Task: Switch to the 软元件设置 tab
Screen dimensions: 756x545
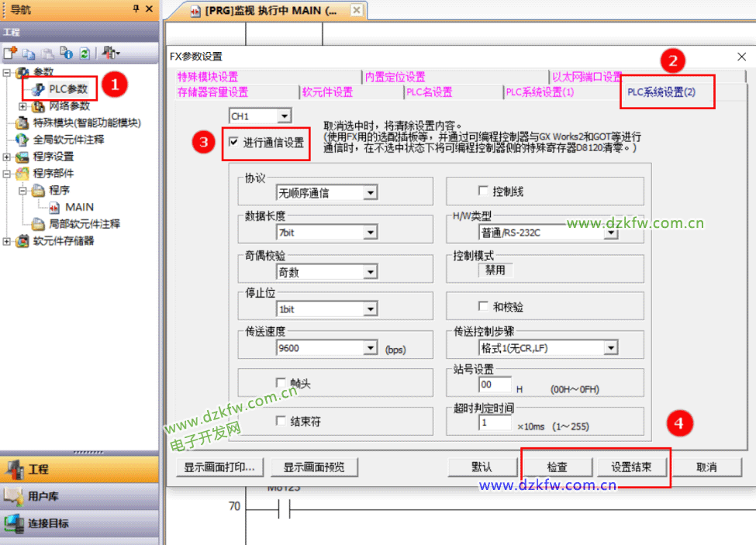Action: pyautogui.click(x=327, y=92)
